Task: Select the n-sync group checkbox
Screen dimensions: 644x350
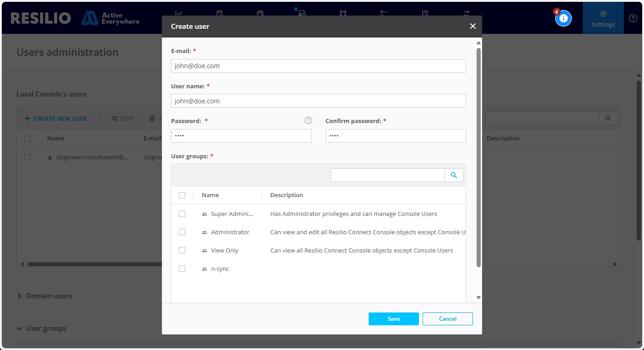Action: [x=182, y=269]
